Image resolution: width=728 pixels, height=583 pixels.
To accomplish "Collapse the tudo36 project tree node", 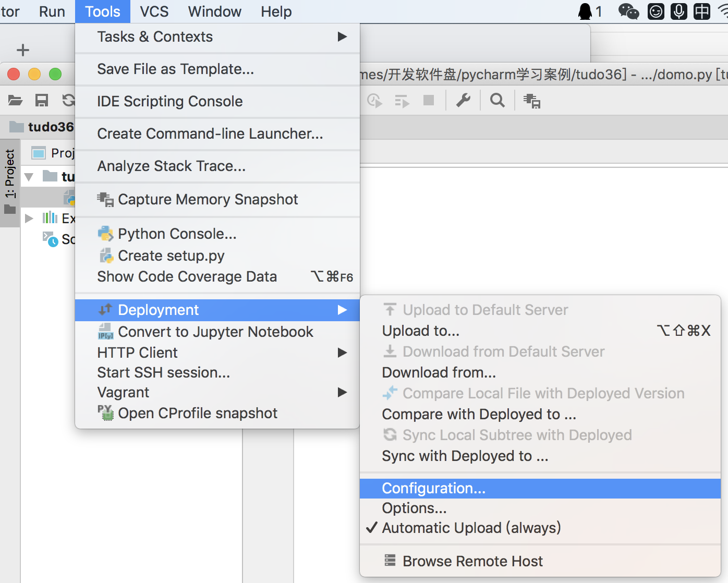I will pos(29,177).
